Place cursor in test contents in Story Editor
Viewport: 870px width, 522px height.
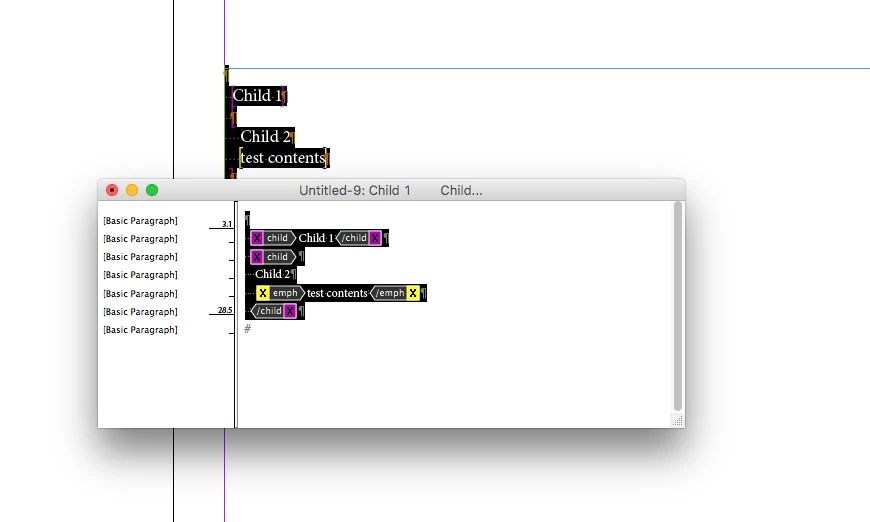point(337,293)
